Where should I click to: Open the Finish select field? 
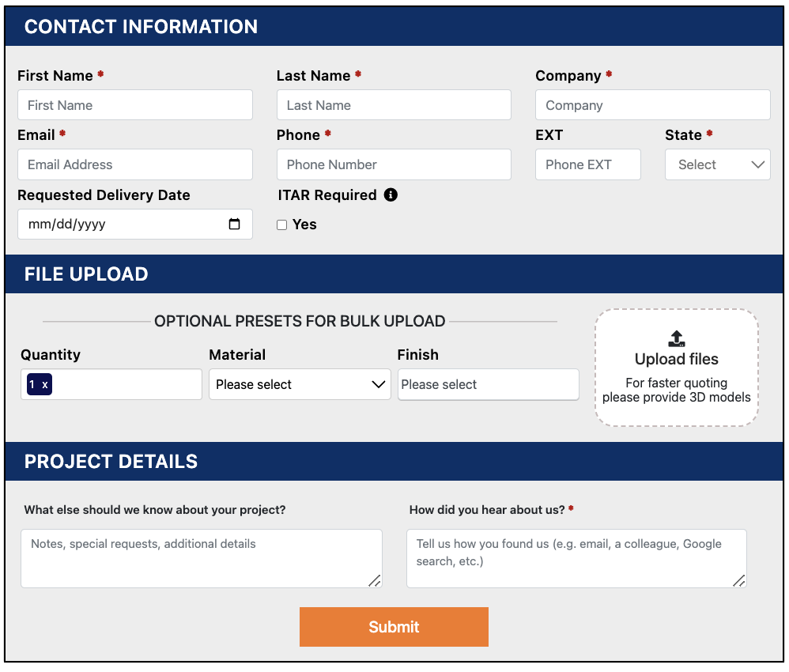(488, 384)
